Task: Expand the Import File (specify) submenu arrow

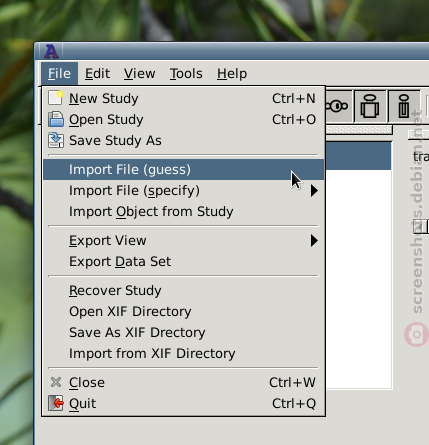Action: (314, 191)
